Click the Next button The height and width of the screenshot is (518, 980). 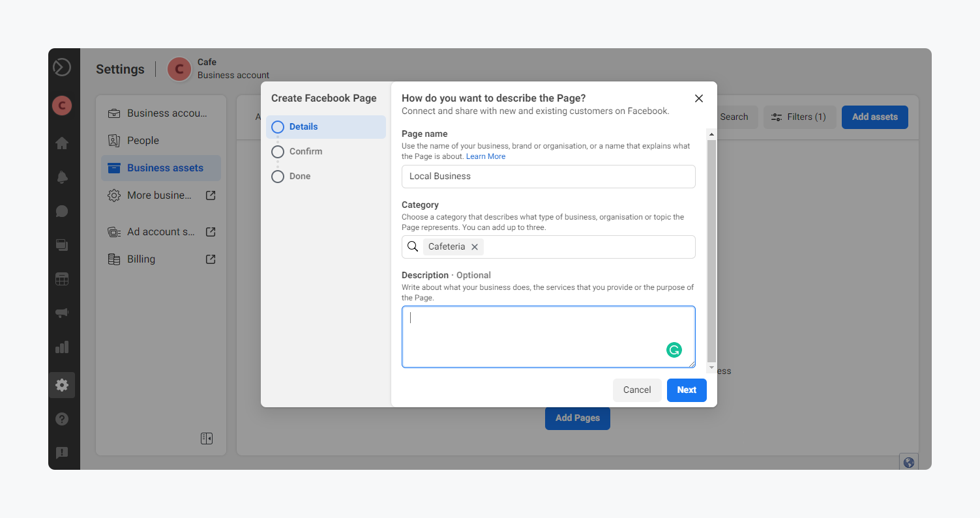(x=687, y=390)
